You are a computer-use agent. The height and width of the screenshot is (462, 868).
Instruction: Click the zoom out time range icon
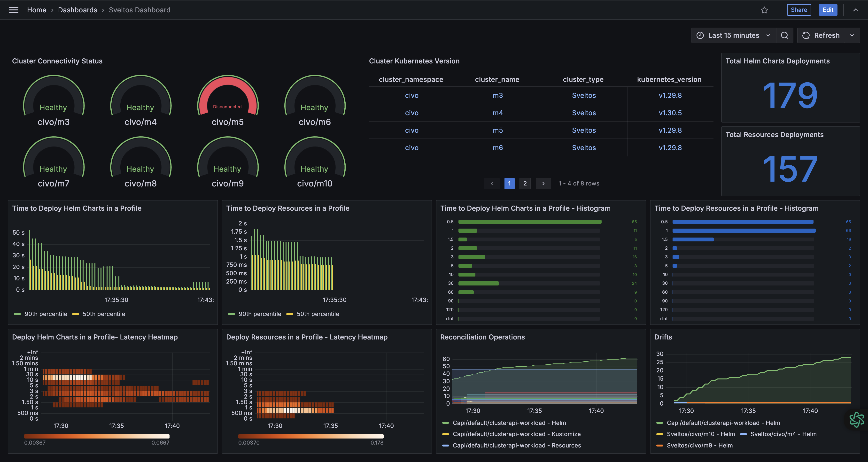click(x=785, y=35)
